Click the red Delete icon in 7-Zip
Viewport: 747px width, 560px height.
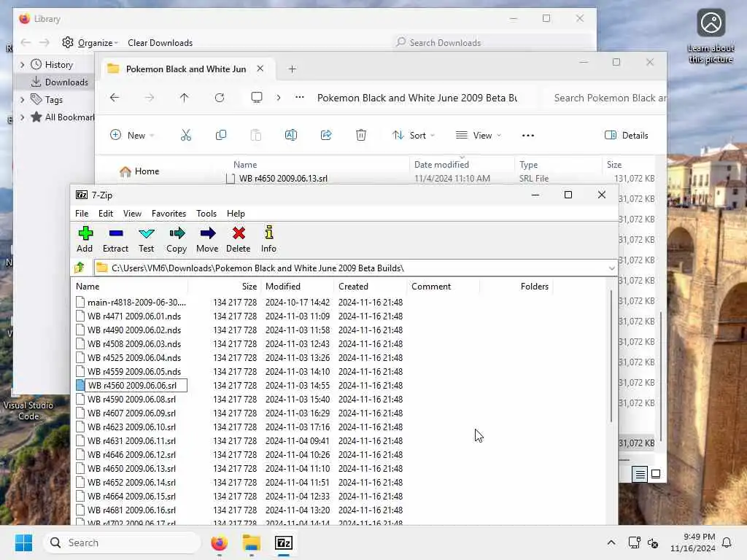pyautogui.click(x=239, y=239)
